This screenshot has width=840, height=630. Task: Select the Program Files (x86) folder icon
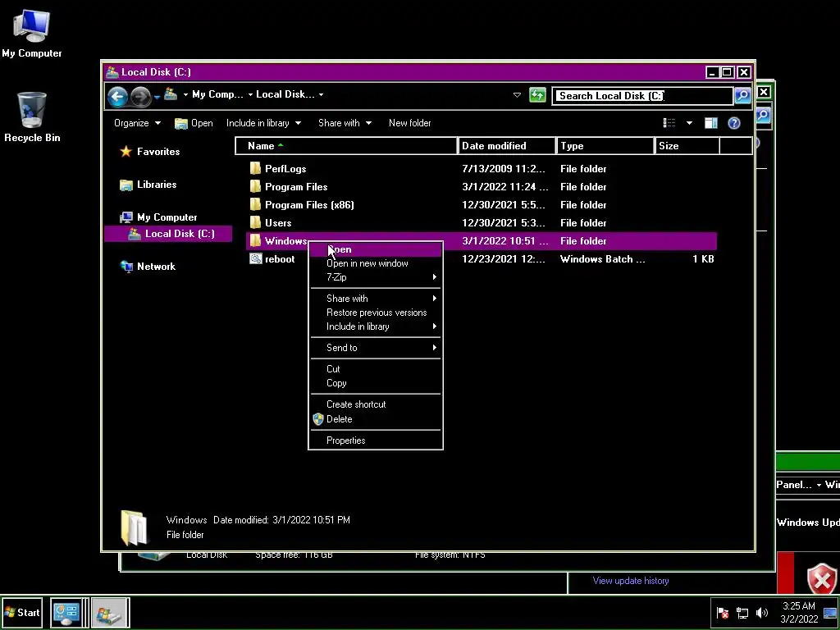(x=256, y=204)
